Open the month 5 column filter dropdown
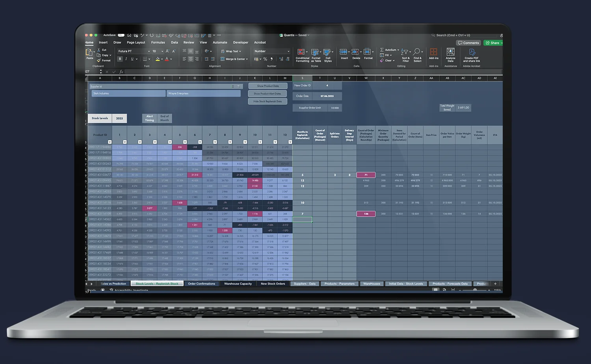The width and height of the screenshot is (591, 364). coord(185,142)
